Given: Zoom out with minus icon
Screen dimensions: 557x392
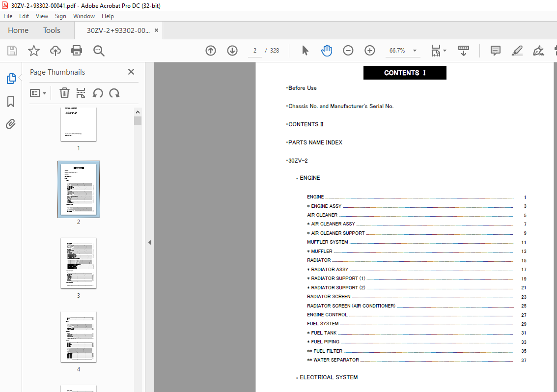Looking at the screenshot, I should click(348, 51).
